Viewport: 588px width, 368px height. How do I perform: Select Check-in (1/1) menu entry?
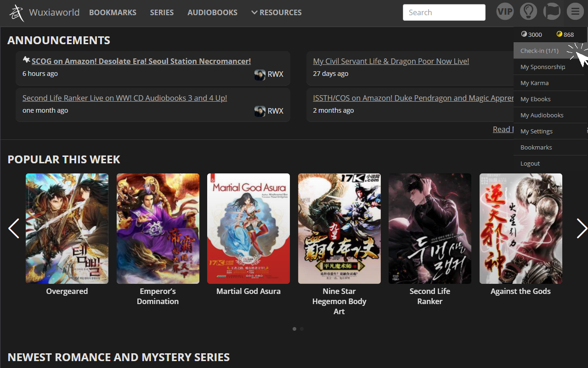coord(550,51)
